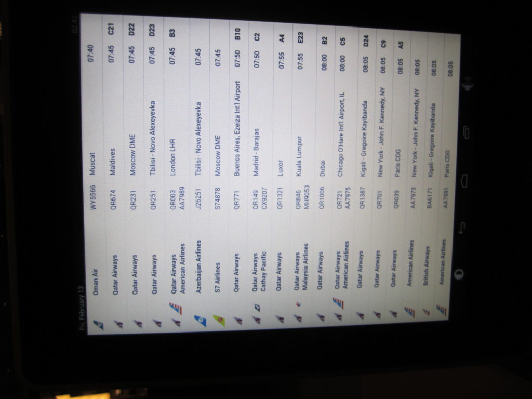
Task: Open the Maldives destination entry
Action: [113, 162]
